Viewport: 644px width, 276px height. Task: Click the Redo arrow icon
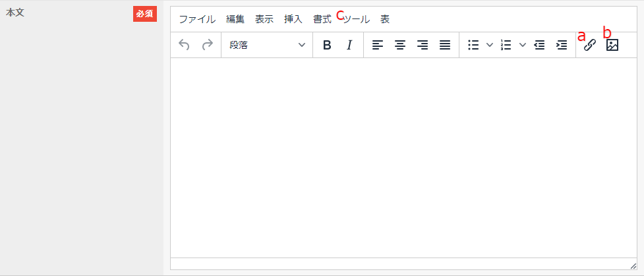(208, 45)
